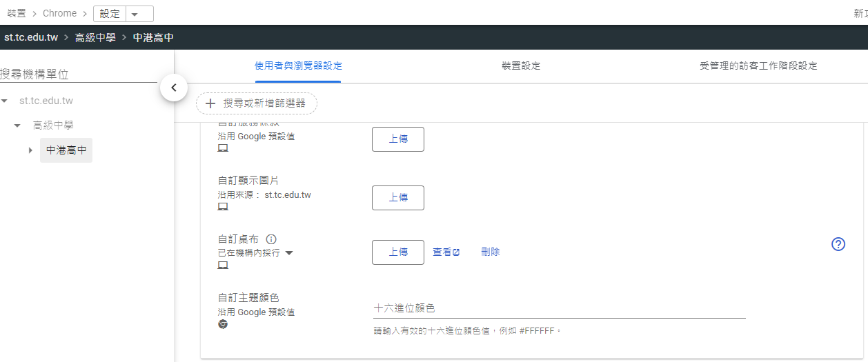Click the laptop icon under 自訂顯示圖片
The width and height of the screenshot is (868, 362).
point(223,206)
